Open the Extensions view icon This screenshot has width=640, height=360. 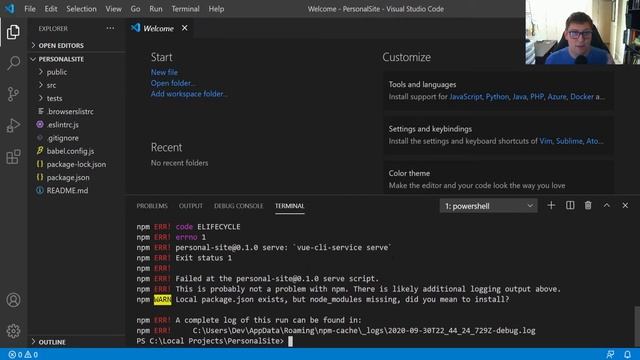pos(13,157)
